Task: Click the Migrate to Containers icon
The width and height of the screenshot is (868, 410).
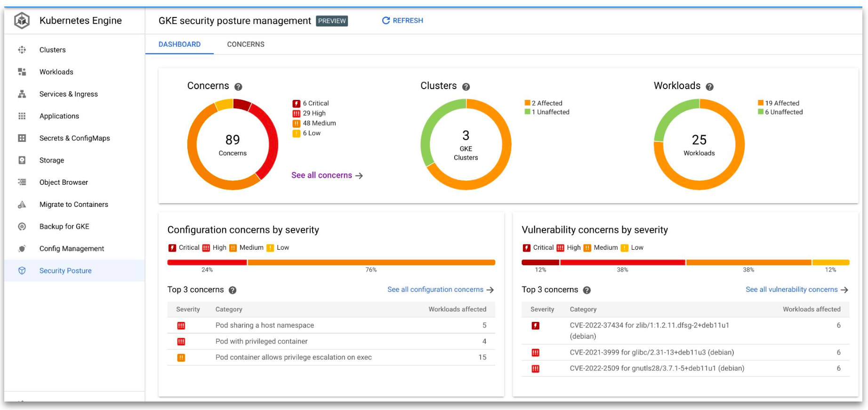Action: pyautogui.click(x=22, y=205)
